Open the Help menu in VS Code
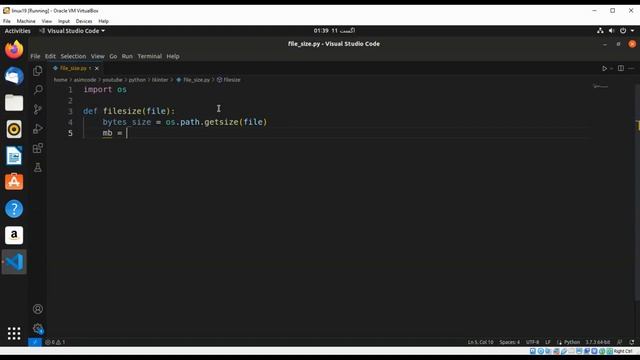Screen dimensions: 640x360 coord(173,56)
